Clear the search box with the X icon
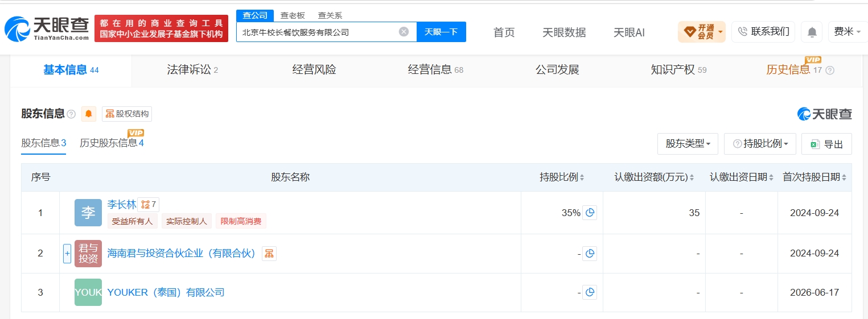The image size is (868, 319). pyautogui.click(x=404, y=32)
